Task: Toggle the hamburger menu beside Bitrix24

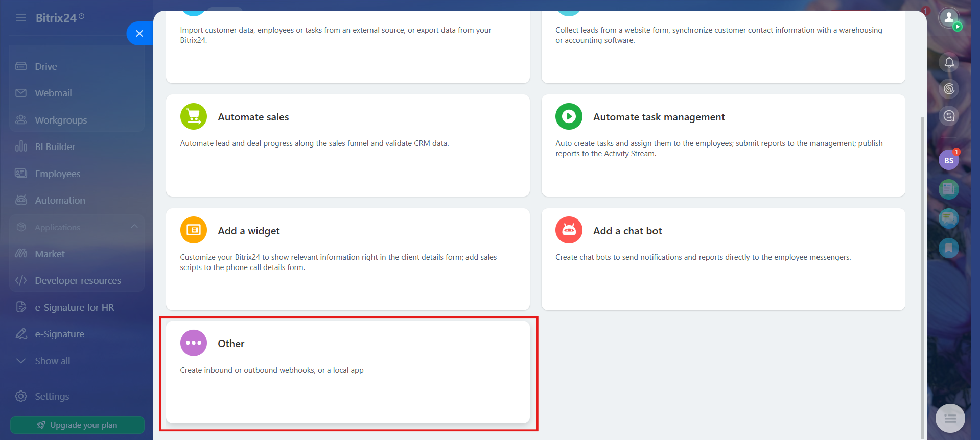Action: click(x=21, y=18)
